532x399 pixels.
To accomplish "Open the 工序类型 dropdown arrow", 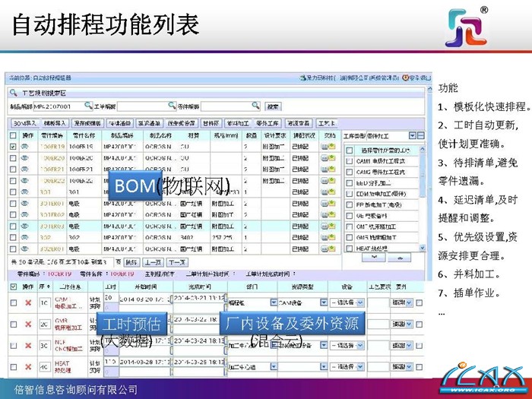I will tap(412, 136).
